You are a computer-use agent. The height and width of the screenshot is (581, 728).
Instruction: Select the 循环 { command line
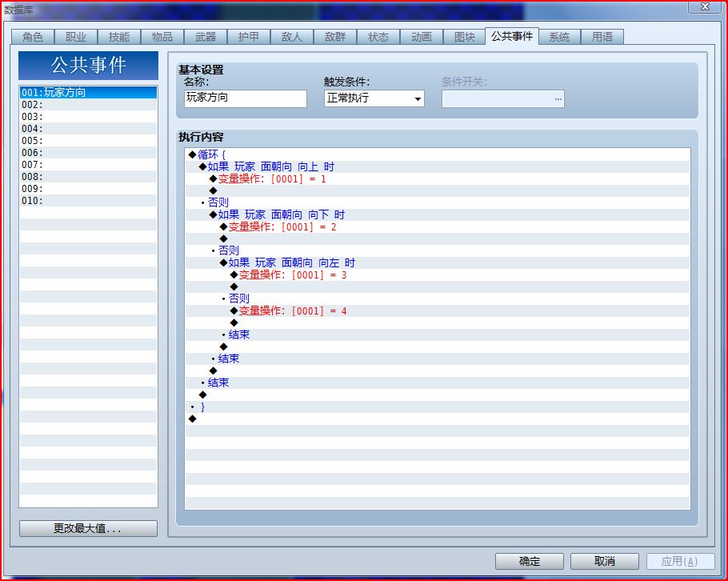[438, 154]
